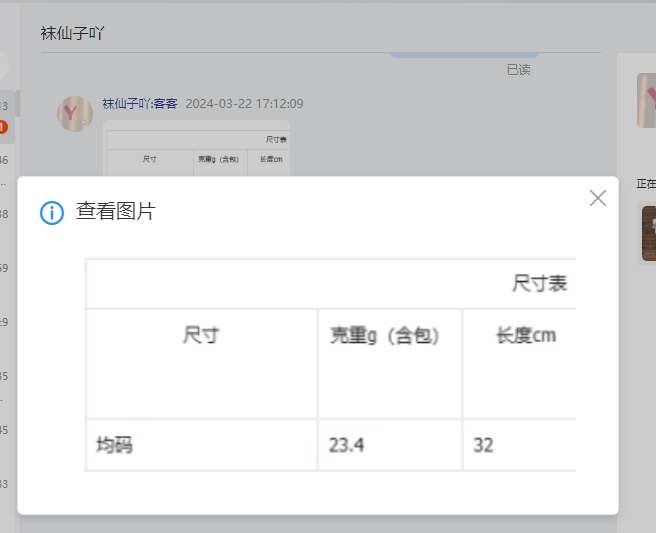Select the 克重g（含包） column header
Image resolution: width=656 pixels, height=533 pixels.
tap(385, 336)
